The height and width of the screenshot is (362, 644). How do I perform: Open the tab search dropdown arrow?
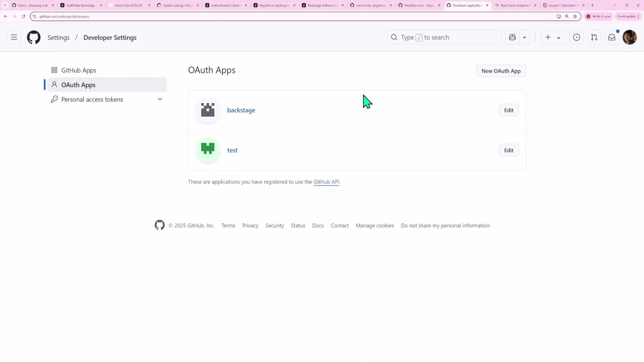pyautogui.click(x=5, y=5)
